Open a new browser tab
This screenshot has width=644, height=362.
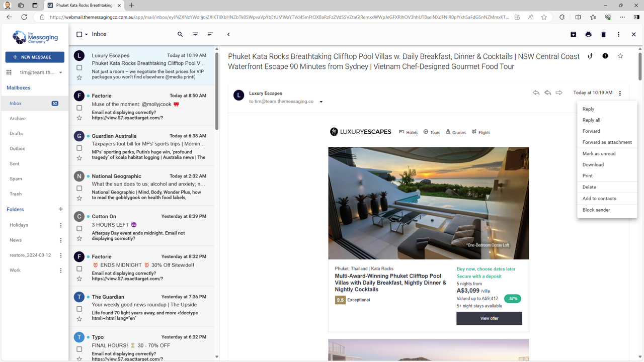[x=132, y=6]
